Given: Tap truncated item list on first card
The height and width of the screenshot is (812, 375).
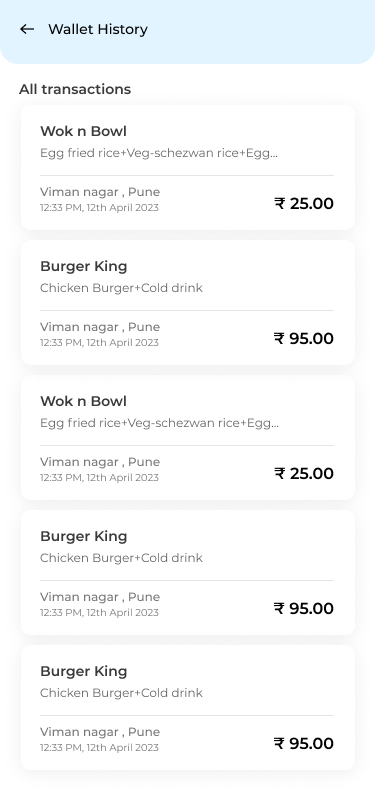Looking at the screenshot, I should [159, 153].
